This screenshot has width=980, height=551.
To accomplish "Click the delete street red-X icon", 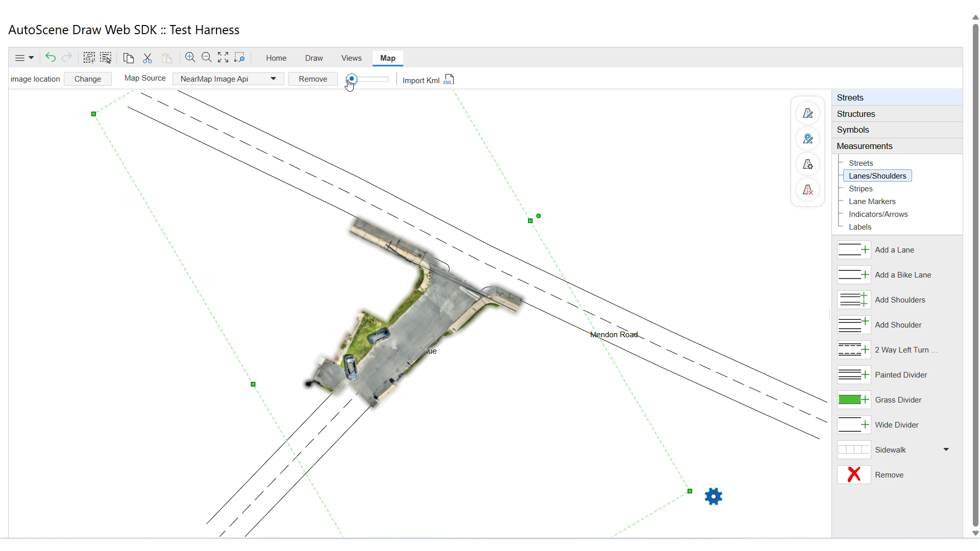I will point(807,190).
